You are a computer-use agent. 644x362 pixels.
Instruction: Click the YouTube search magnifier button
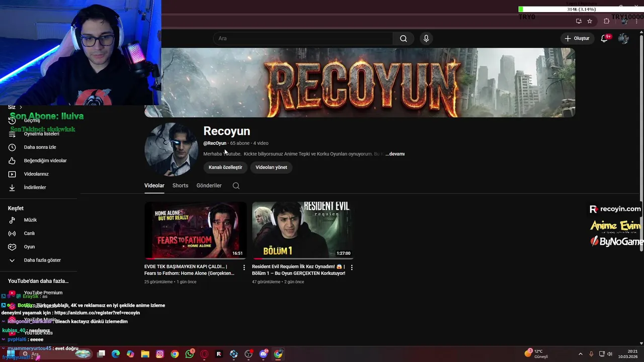[x=404, y=39]
